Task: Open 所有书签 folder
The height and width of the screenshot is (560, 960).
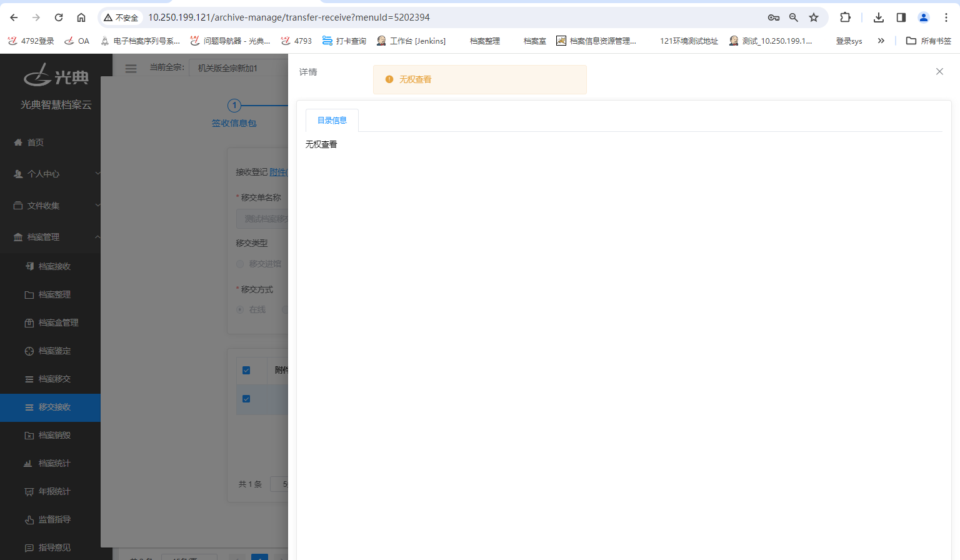Action: (929, 41)
